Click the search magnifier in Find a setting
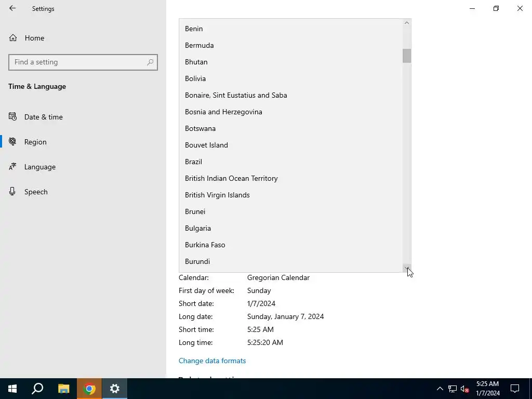This screenshot has height=399, width=532. coord(150,62)
